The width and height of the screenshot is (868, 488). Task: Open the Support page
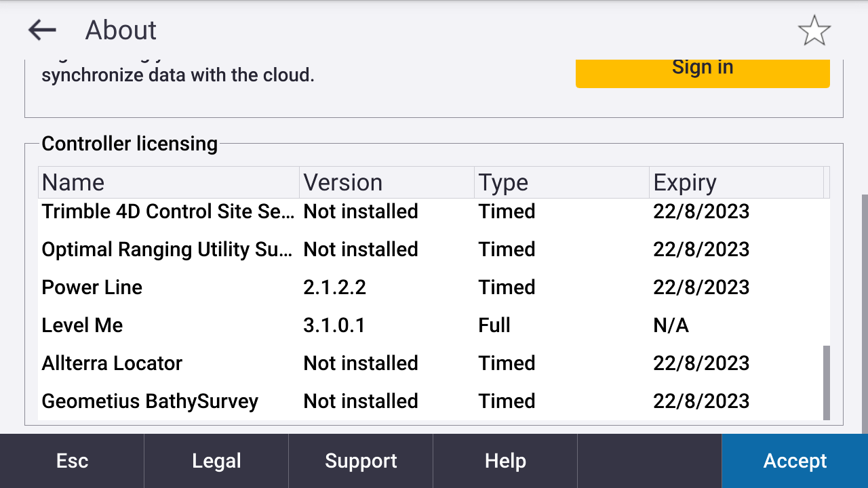point(361,461)
